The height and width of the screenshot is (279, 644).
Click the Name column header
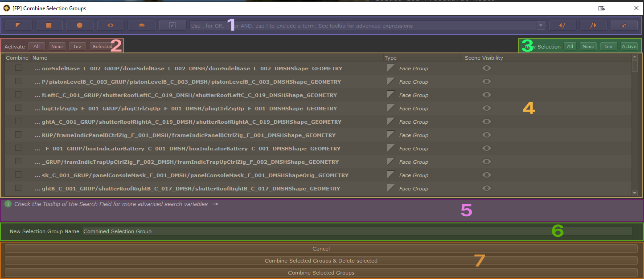40,58
